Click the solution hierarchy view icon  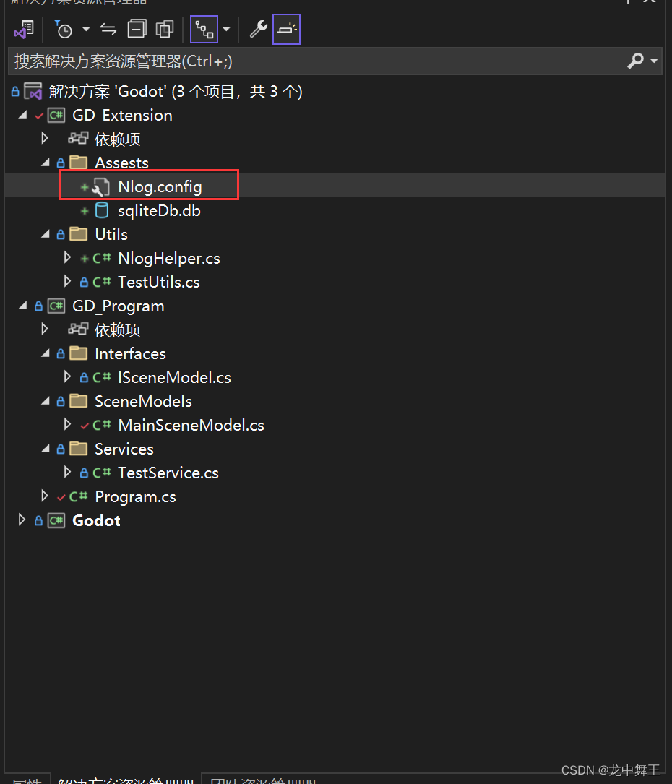[x=204, y=29]
